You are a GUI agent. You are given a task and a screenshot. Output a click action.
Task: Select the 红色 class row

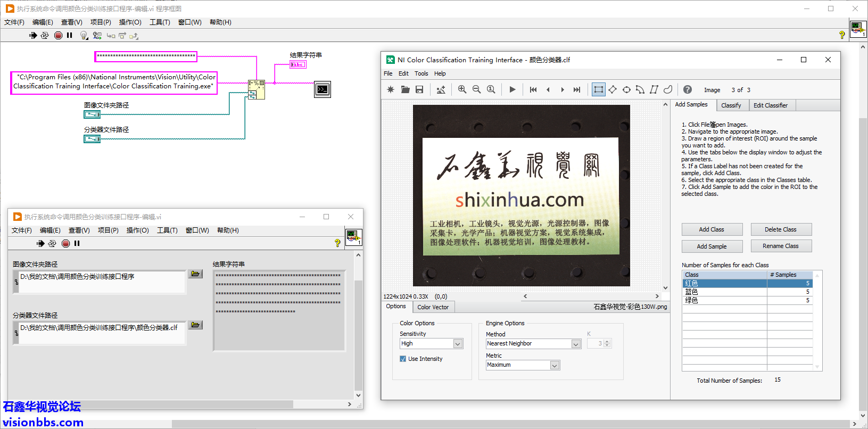(748, 283)
